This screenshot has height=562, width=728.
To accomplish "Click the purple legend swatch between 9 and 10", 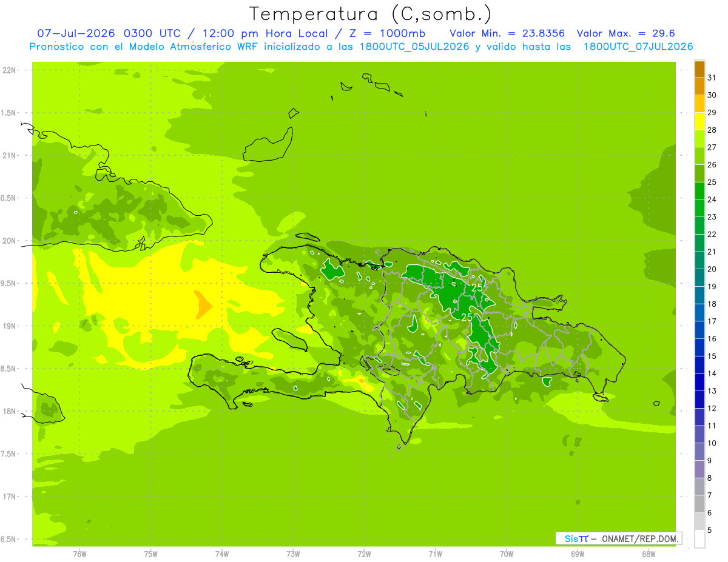I will 699,452.
